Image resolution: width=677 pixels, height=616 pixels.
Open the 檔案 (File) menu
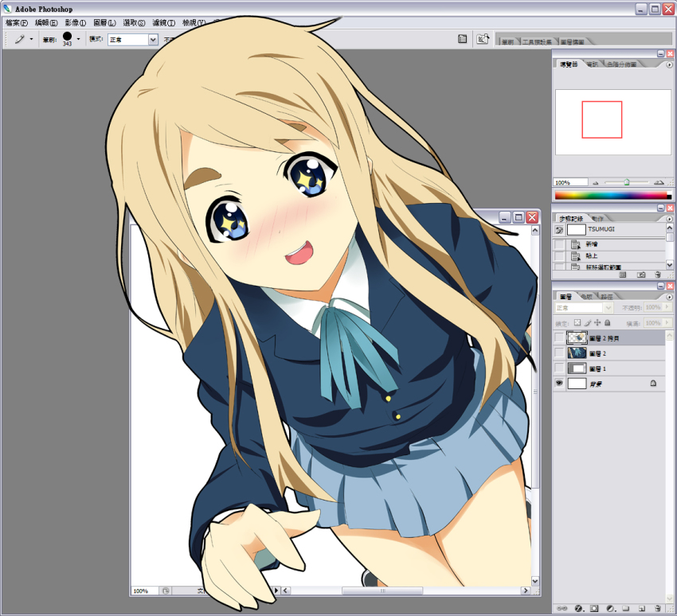point(16,23)
